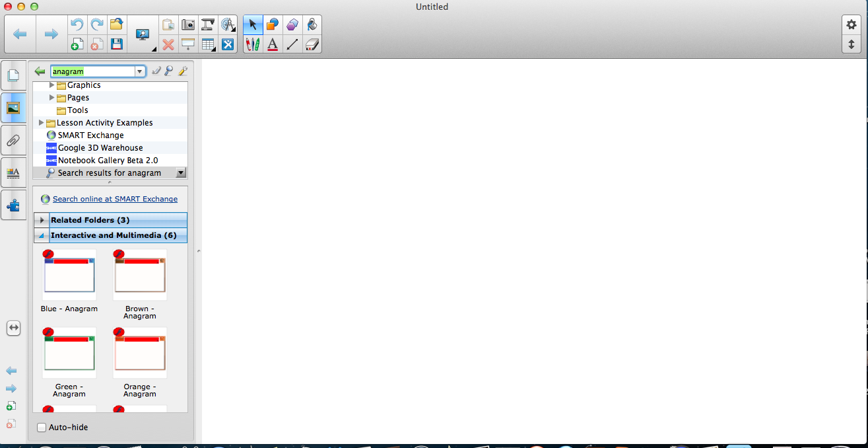Add page with bottom-left plus icon

[x=11, y=406]
